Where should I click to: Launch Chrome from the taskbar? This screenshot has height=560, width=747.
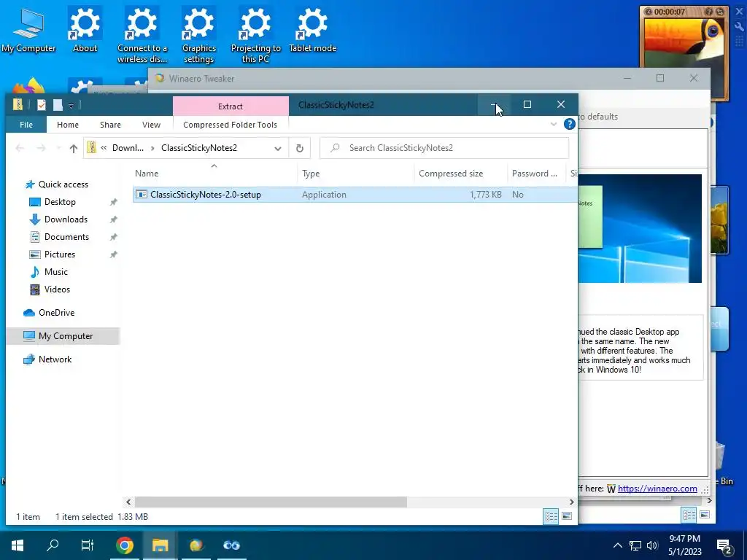(x=125, y=545)
